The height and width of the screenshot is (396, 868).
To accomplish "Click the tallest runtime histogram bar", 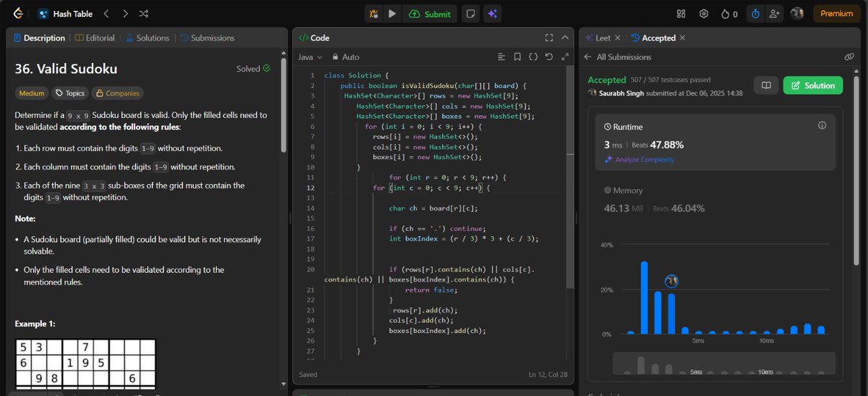I will click(x=644, y=298).
